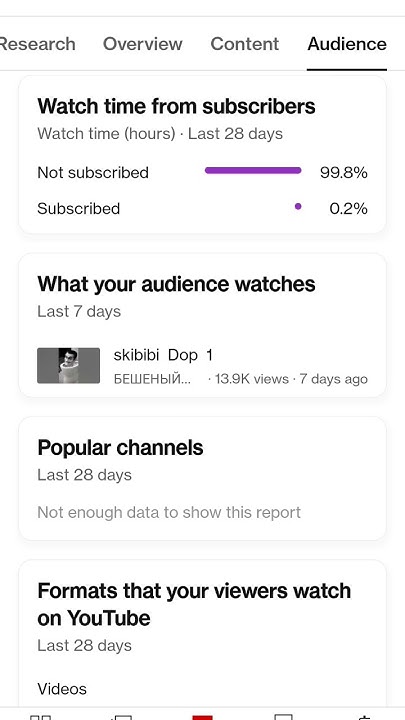Select the Not subscribed row label
Image resolution: width=405 pixels, height=720 pixels.
(93, 173)
